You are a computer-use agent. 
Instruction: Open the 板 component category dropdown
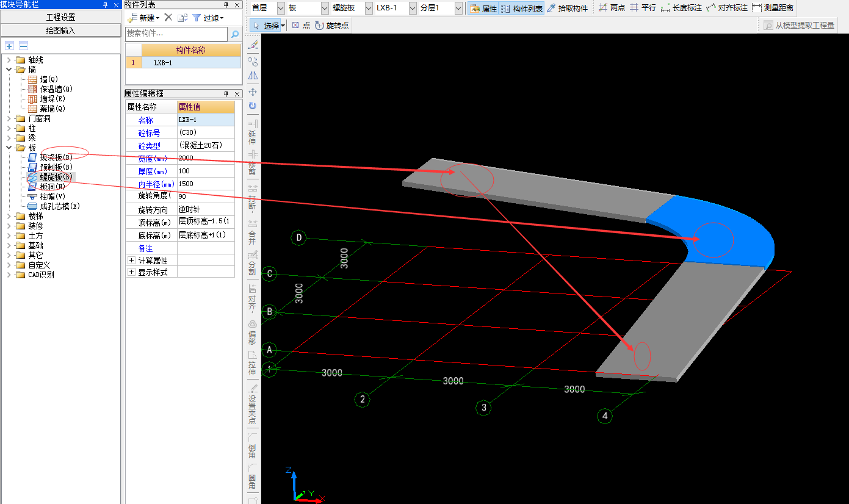[325, 8]
